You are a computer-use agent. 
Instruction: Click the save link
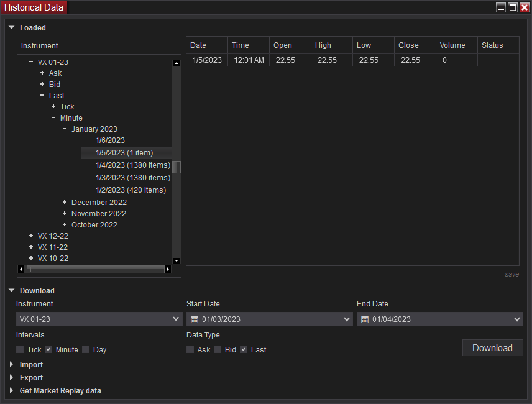click(511, 275)
